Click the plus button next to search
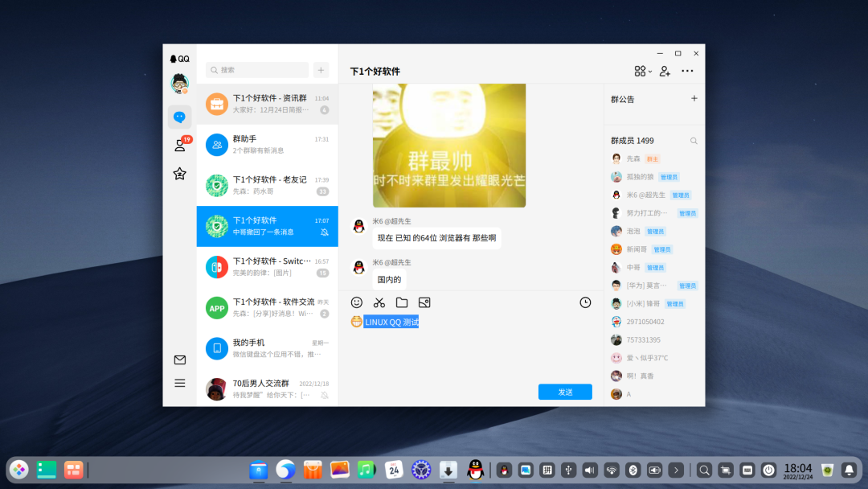This screenshot has width=868, height=489. (x=321, y=70)
